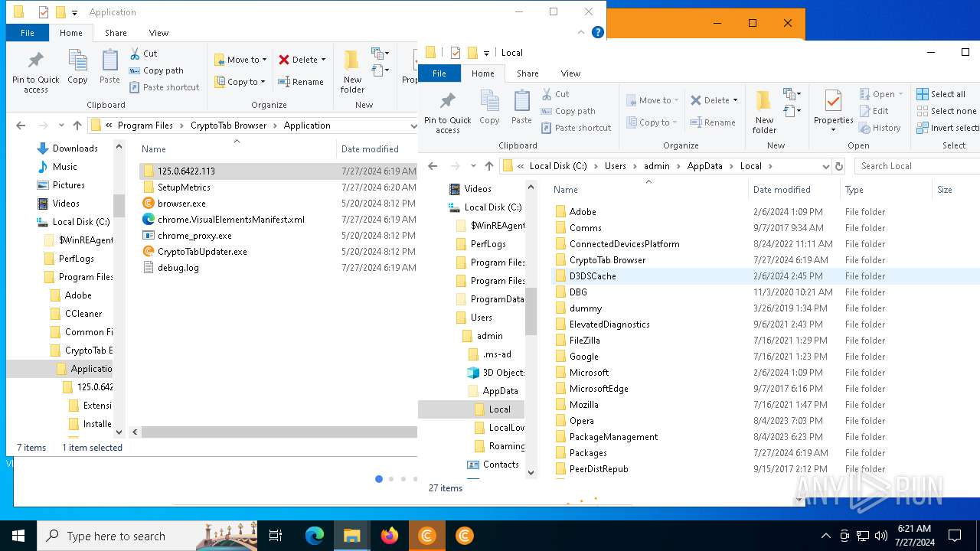Click Pin to Quick access in Local window
Screen dimensions: 980x551
448,113
